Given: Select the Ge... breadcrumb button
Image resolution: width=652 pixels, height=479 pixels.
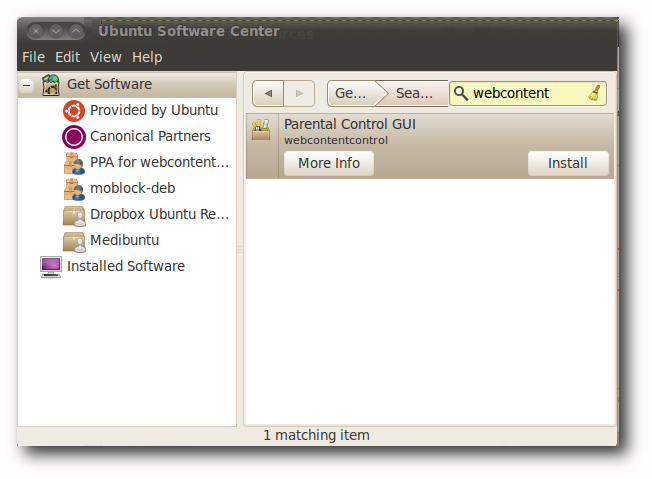Looking at the screenshot, I should [351, 94].
